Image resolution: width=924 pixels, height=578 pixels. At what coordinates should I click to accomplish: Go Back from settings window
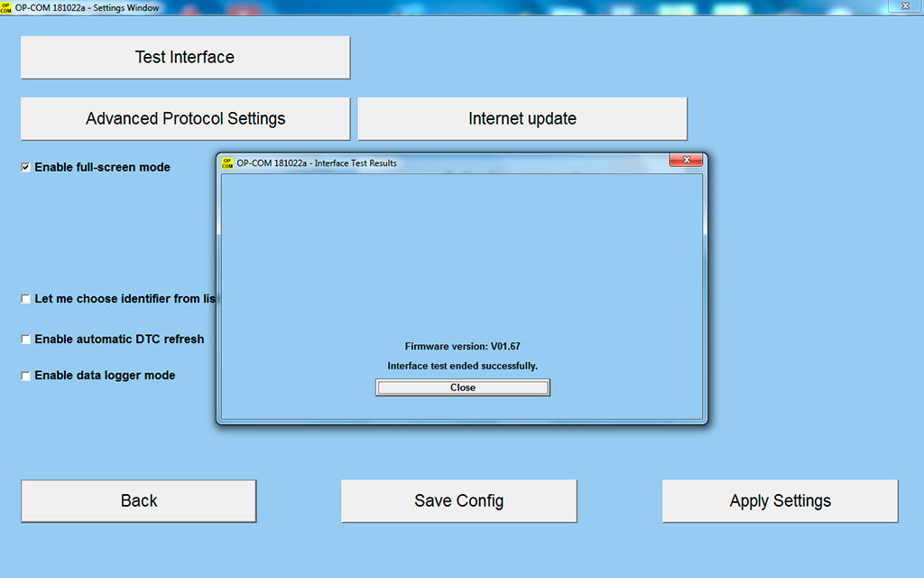(x=138, y=500)
